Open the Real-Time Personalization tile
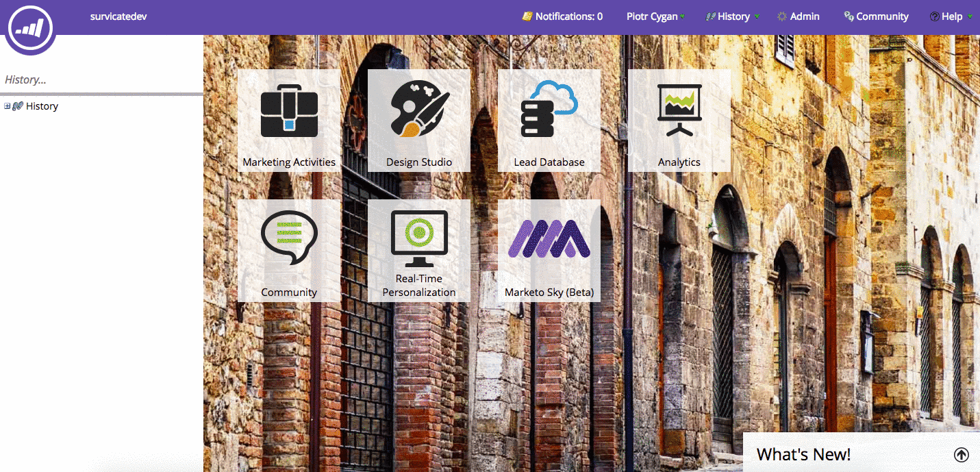Viewport: 980px width, 472px height. click(419, 251)
